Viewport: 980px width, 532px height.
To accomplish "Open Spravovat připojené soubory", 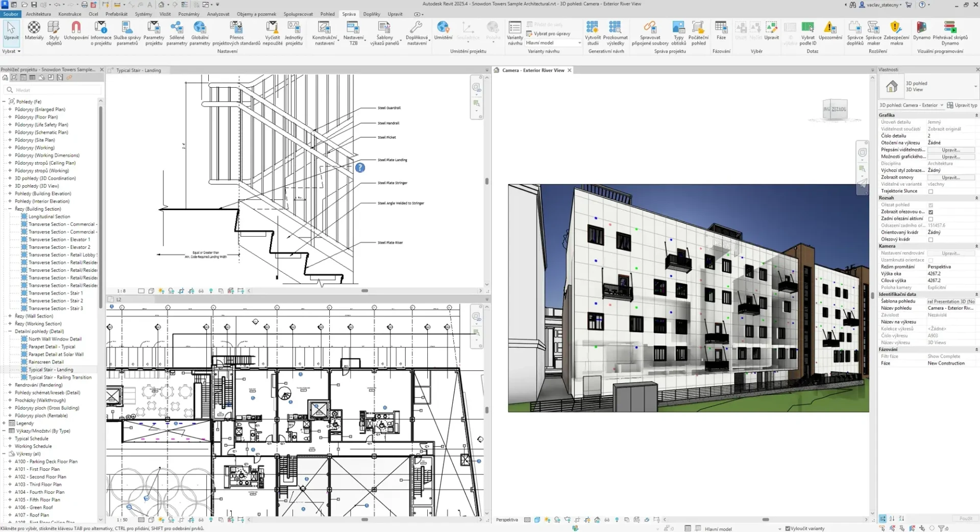I will 650,33.
